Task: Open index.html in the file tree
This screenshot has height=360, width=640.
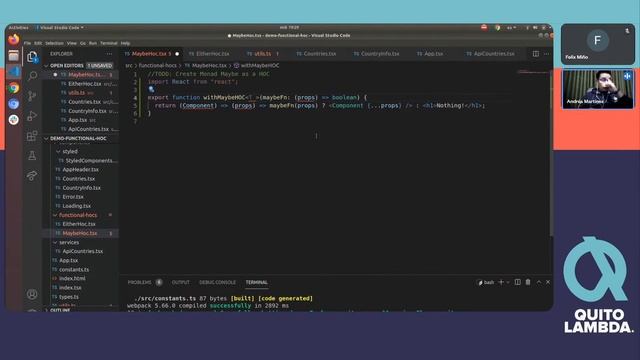Action: point(72,278)
